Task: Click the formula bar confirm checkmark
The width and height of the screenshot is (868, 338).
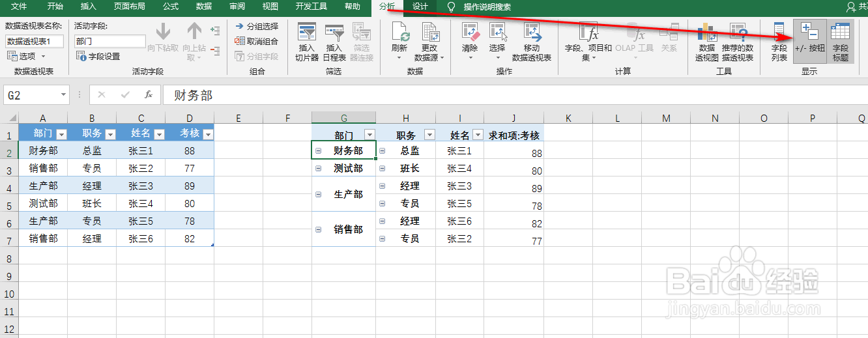Action: 125,95
